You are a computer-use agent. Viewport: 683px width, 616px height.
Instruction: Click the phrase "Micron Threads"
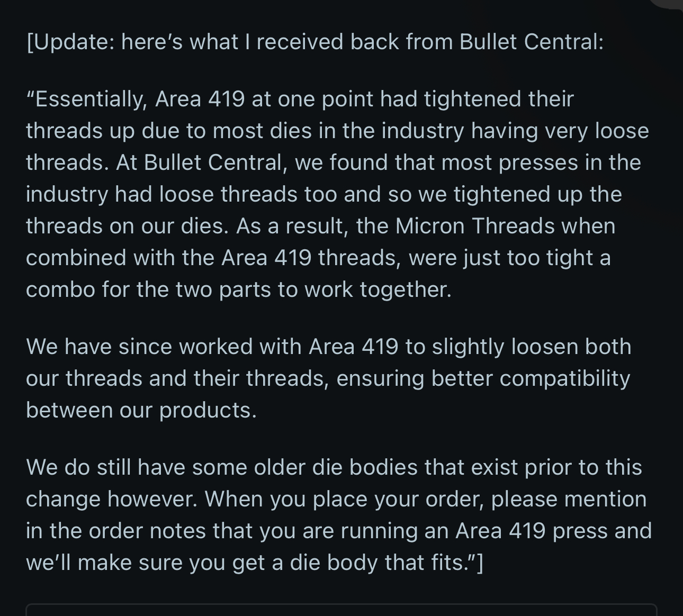click(475, 226)
